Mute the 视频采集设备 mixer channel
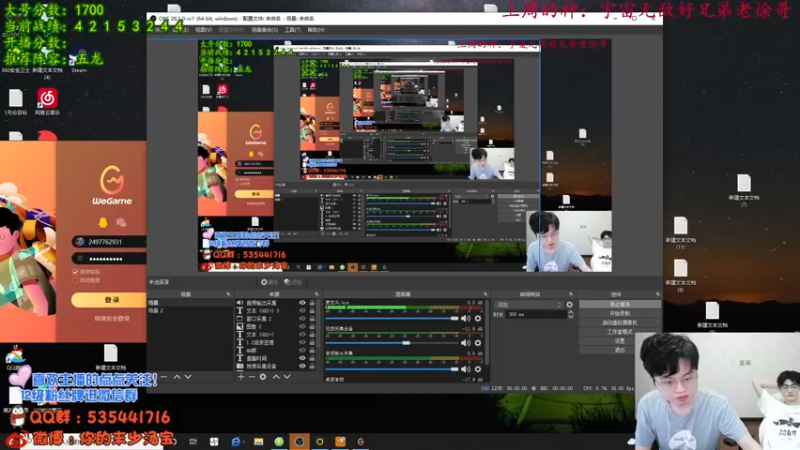 click(465, 343)
